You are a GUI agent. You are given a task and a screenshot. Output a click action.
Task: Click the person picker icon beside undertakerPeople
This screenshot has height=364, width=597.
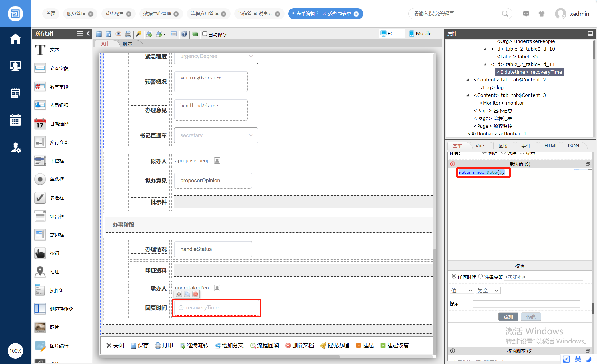coord(217,288)
